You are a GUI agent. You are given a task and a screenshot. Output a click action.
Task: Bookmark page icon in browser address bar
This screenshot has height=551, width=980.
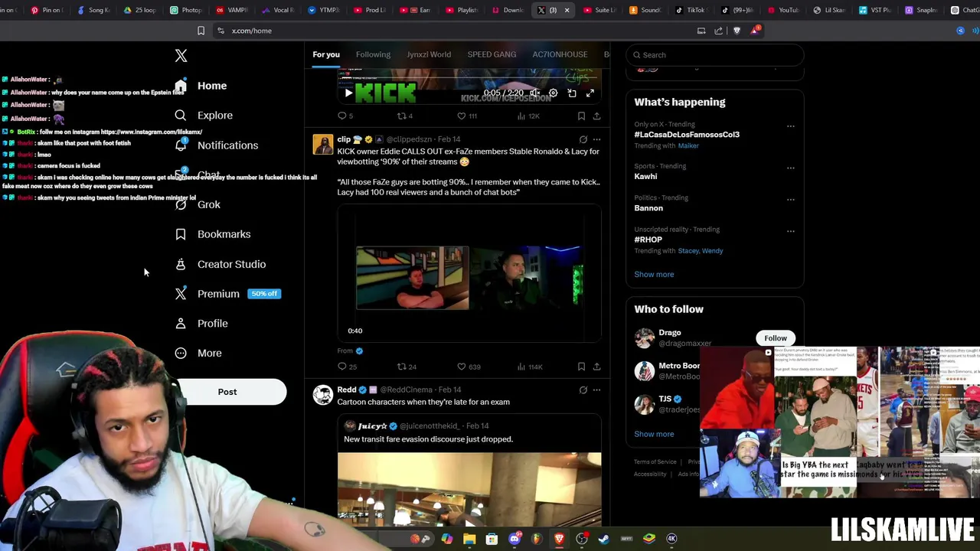pyautogui.click(x=201, y=31)
